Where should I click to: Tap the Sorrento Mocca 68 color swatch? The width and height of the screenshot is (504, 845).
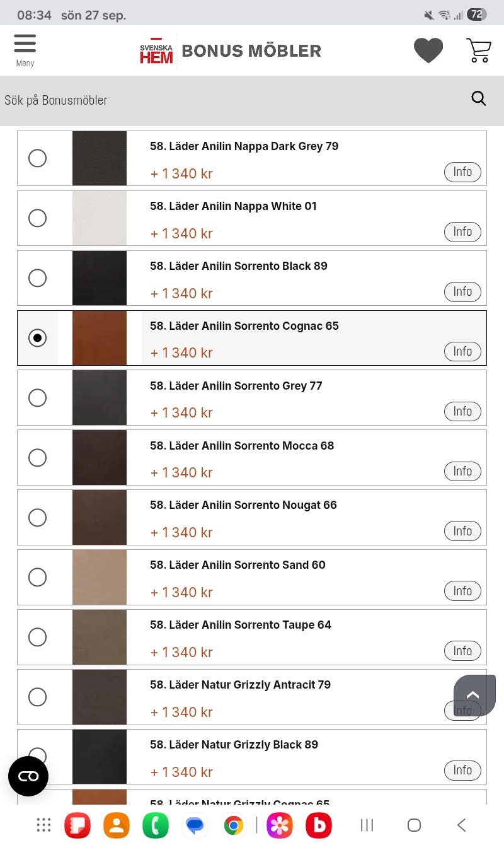100,458
